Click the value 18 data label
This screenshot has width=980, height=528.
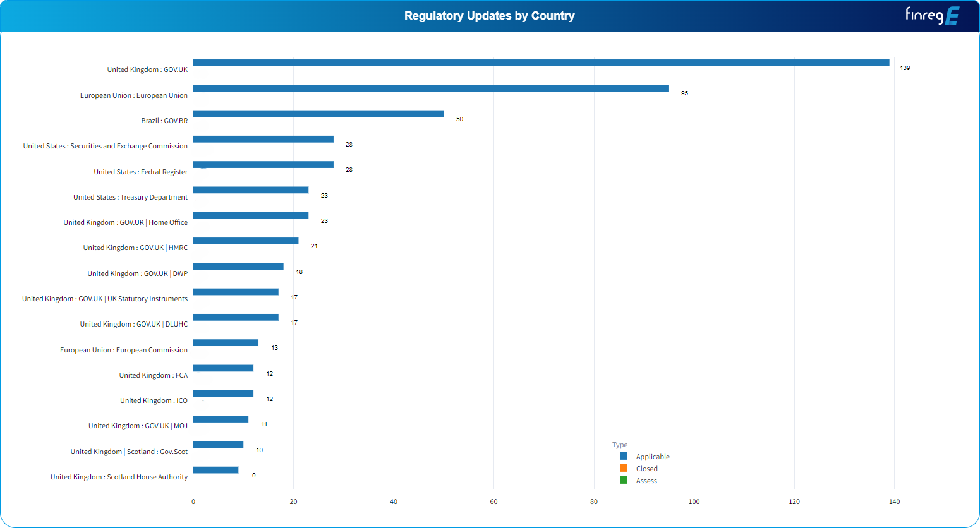[x=299, y=272]
